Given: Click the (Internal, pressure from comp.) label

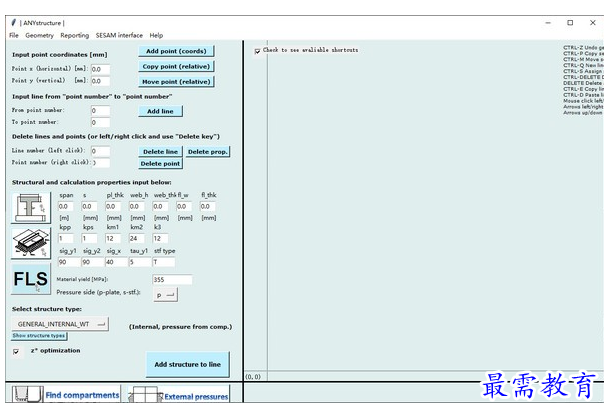Looking at the screenshot, I should coord(180,327).
